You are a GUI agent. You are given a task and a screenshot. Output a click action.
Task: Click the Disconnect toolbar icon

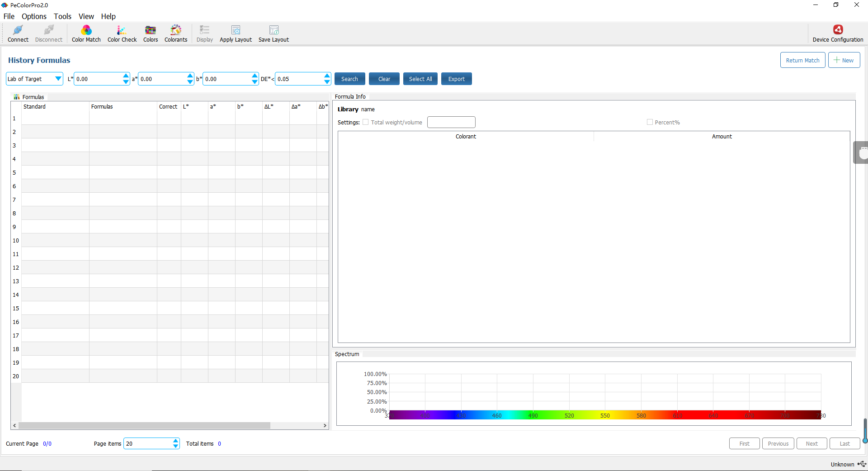tap(49, 30)
